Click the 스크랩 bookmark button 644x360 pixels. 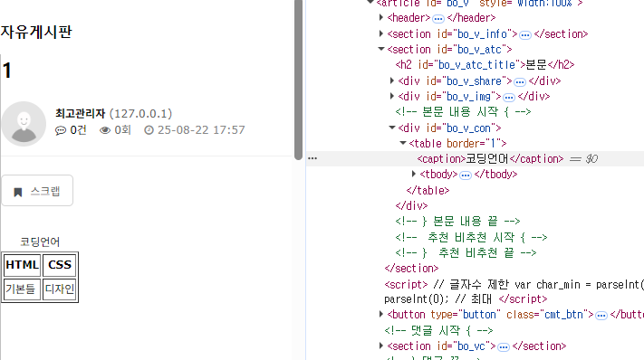click(37, 191)
